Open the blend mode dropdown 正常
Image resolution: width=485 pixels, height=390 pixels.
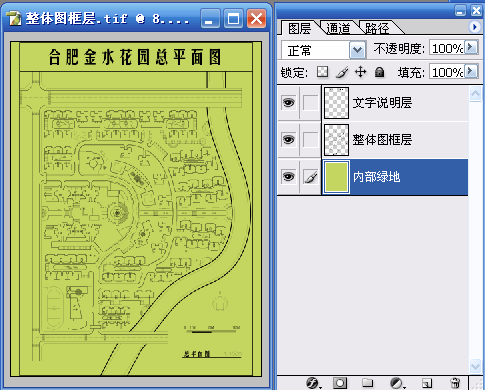357,50
